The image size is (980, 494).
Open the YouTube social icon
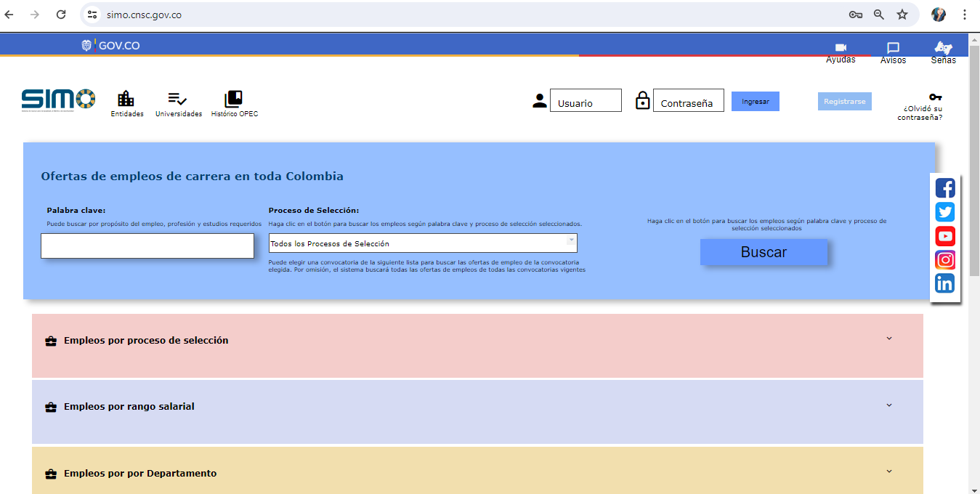coord(944,236)
